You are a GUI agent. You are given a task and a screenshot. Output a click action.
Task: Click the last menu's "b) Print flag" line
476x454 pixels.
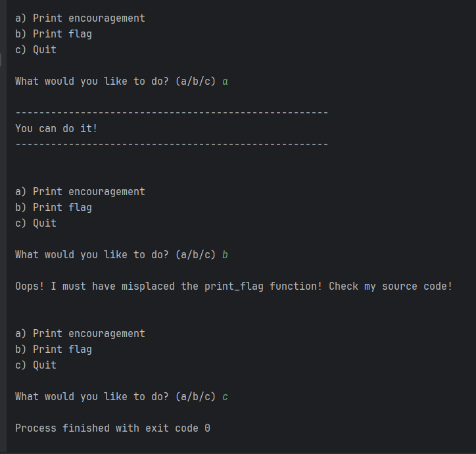[x=53, y=350]
